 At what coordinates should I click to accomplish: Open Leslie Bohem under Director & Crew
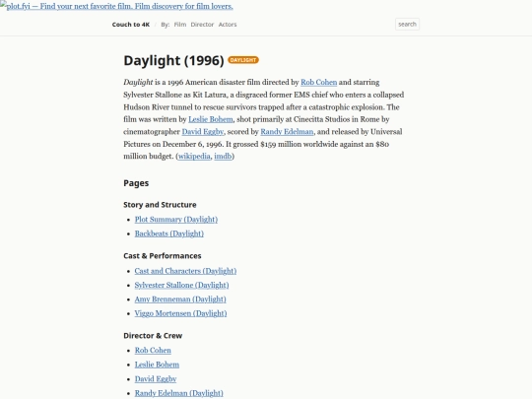(157, 365)
